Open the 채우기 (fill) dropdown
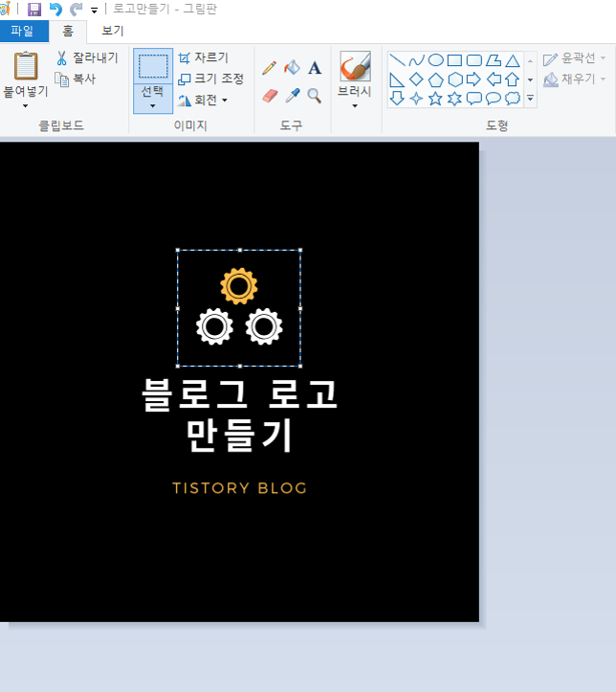Viewport: 616px width, 692px height. (x=575, y=79)
